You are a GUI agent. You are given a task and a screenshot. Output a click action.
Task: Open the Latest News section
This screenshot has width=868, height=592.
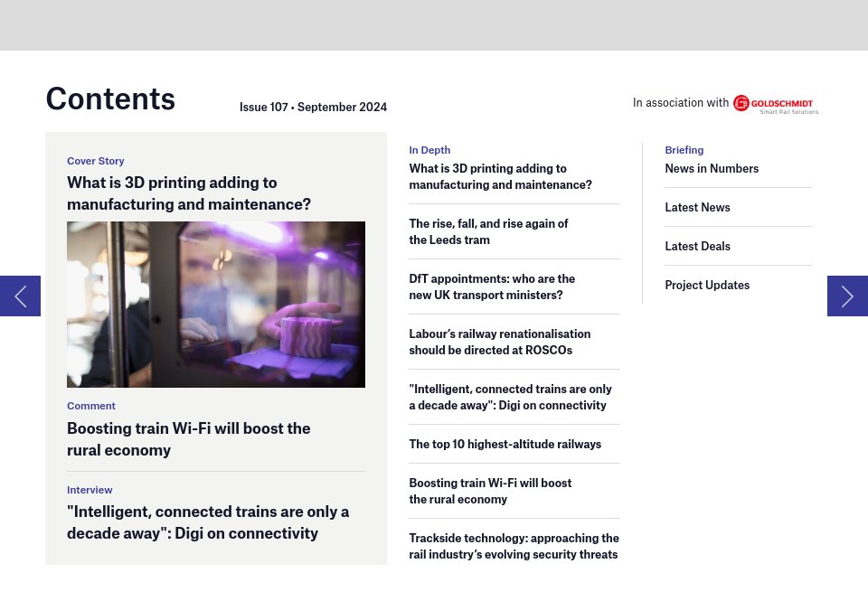(697, 207)
